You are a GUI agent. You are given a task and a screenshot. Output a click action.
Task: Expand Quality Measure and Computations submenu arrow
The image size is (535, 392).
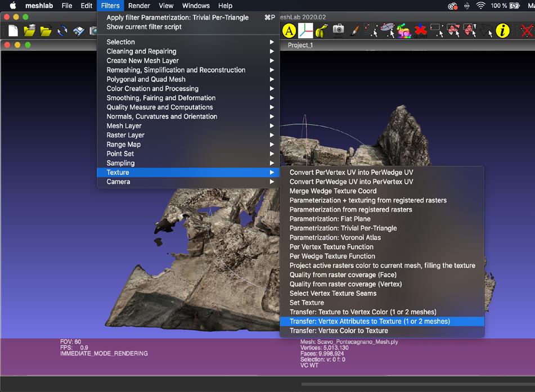click(272, 107)
